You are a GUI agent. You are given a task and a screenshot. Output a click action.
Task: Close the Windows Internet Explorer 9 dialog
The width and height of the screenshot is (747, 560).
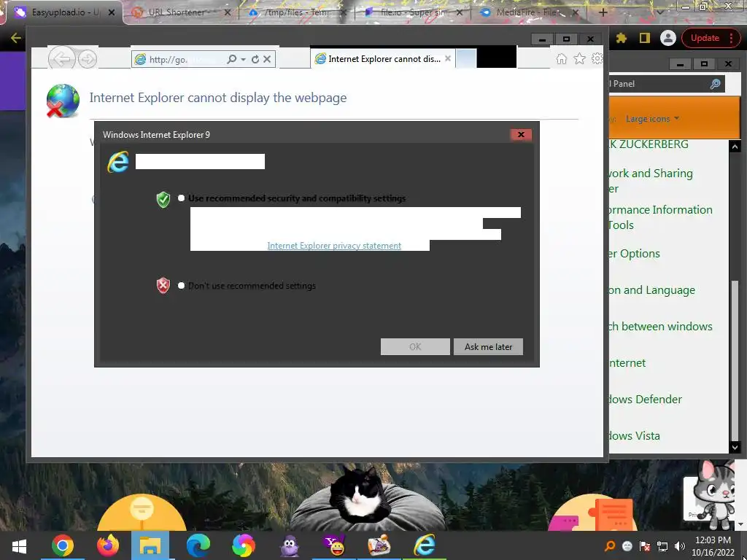[521, 135]
